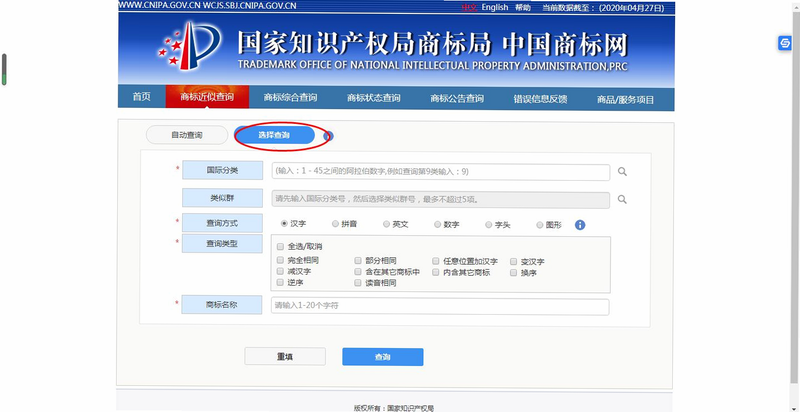800x412 pixels.
Task: Toggle the 全选/取消 checkbox
Action: click(280, 246)
